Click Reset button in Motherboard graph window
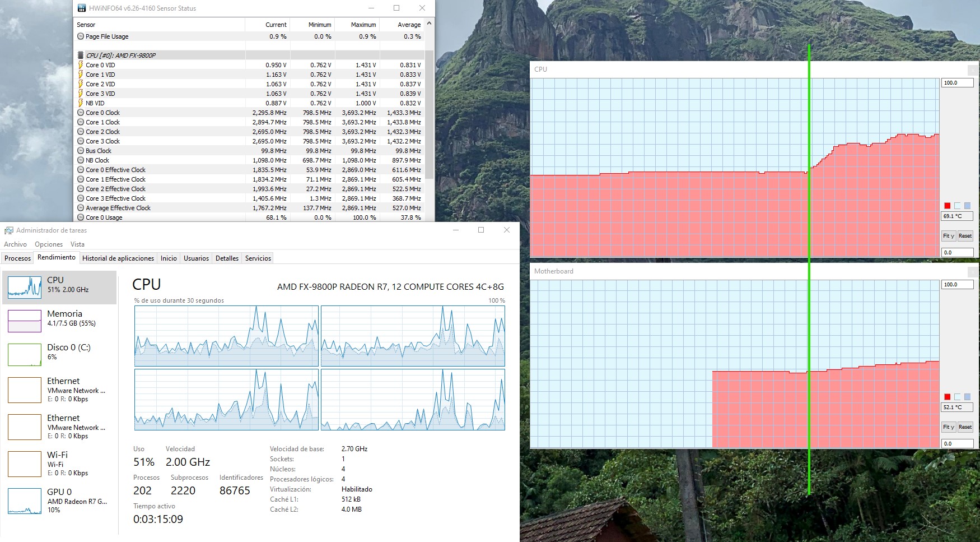The height and width of the screenshot is (542, 980). tap(965, 427)
